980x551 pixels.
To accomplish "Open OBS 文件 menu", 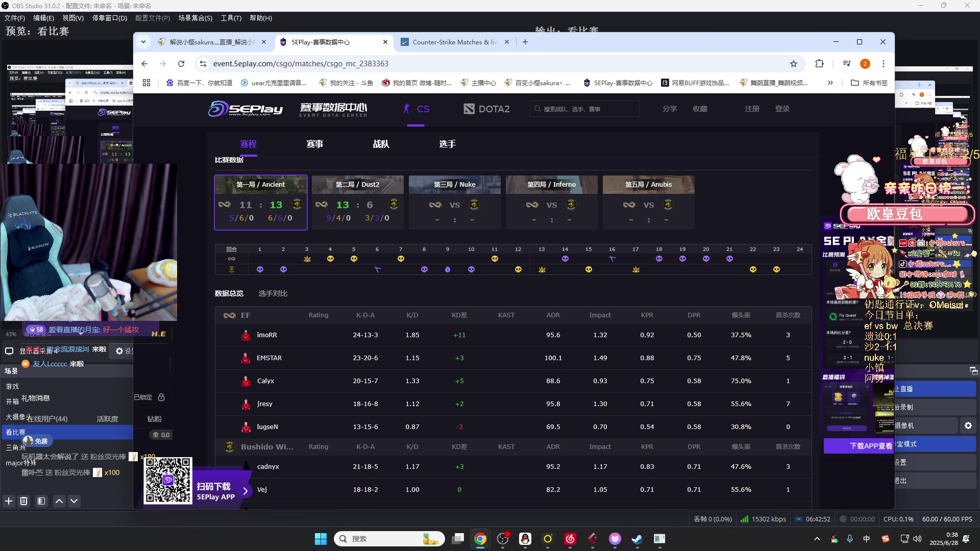I will [x=15, y=18].
